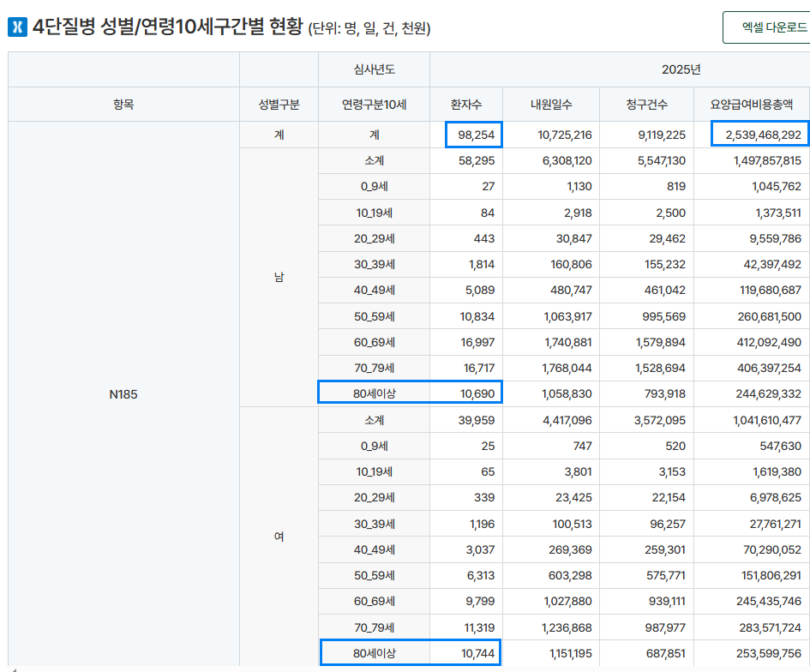The height and width of the screenshot is (672, 810).
Task: Click the 여 gender cell
Action: pos(279,537)
